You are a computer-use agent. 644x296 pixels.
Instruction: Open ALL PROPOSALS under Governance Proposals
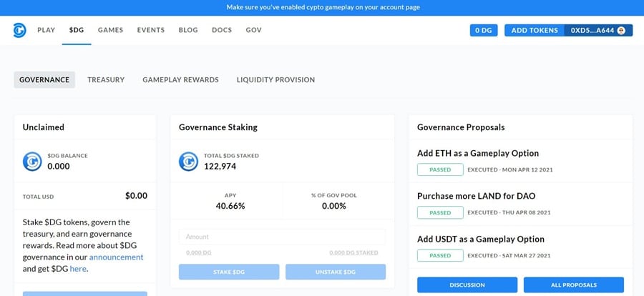coord(573,285)
